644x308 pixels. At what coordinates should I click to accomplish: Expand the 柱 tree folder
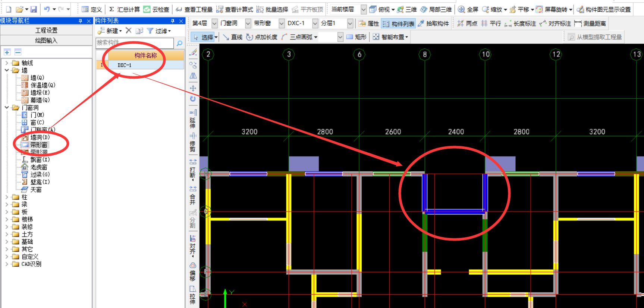coord(7,197)
